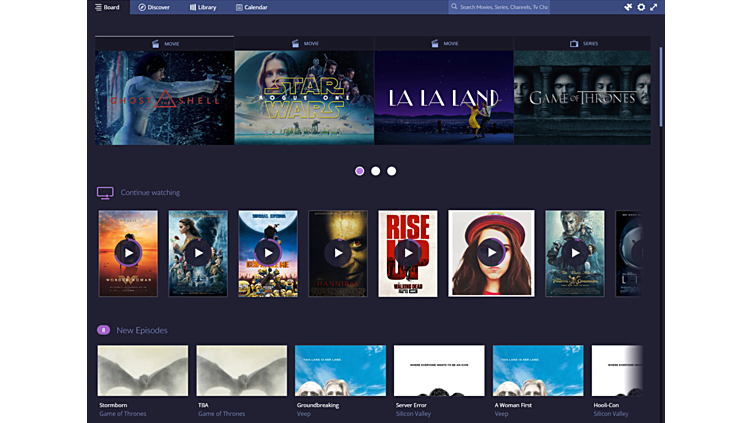The image size is (752, 423).
Task: Toggle fullscreen with the arrows icon
Action: 654,7
